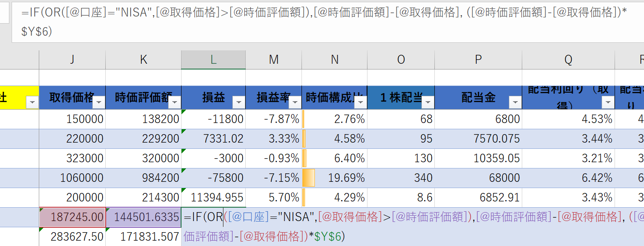This screenshot has width=644, height=246.
Task: Select 損益 cell showing -3000
Action: [213, 158]
